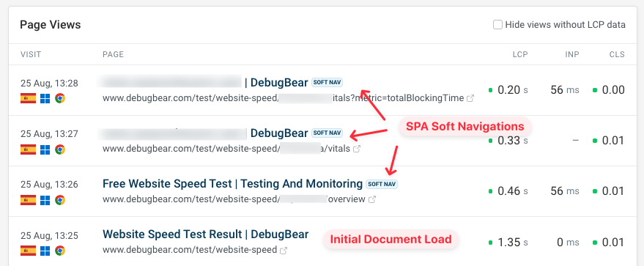Viewport: 644px width, 266px height.
Task: Open external link icon next to /overview URL
Action: (x=371, y=199)
